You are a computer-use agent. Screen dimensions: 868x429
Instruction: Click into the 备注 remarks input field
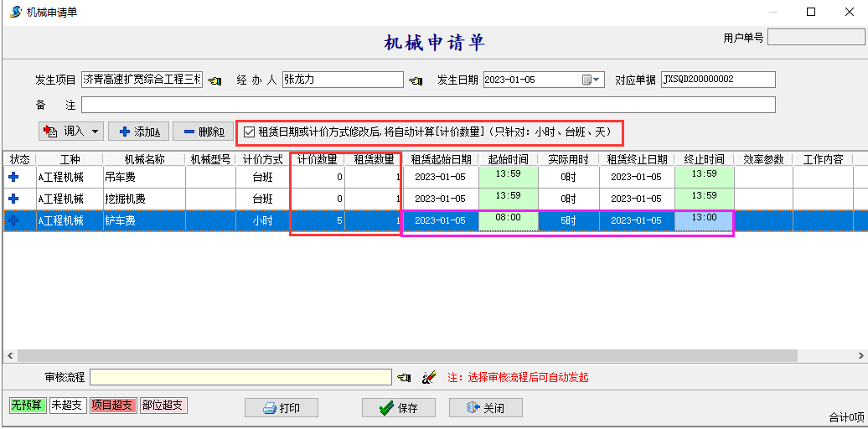427,105
